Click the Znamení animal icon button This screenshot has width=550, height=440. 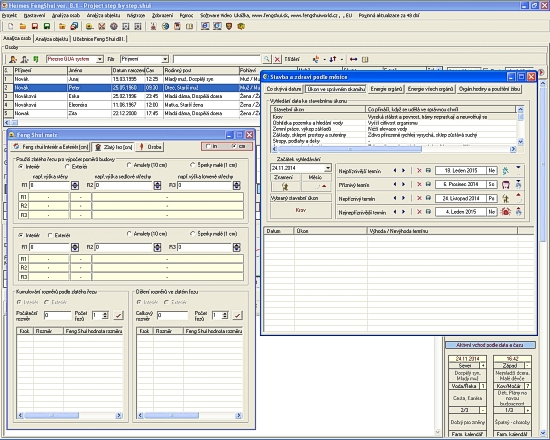pyautogui.click(x=285, y=186)
